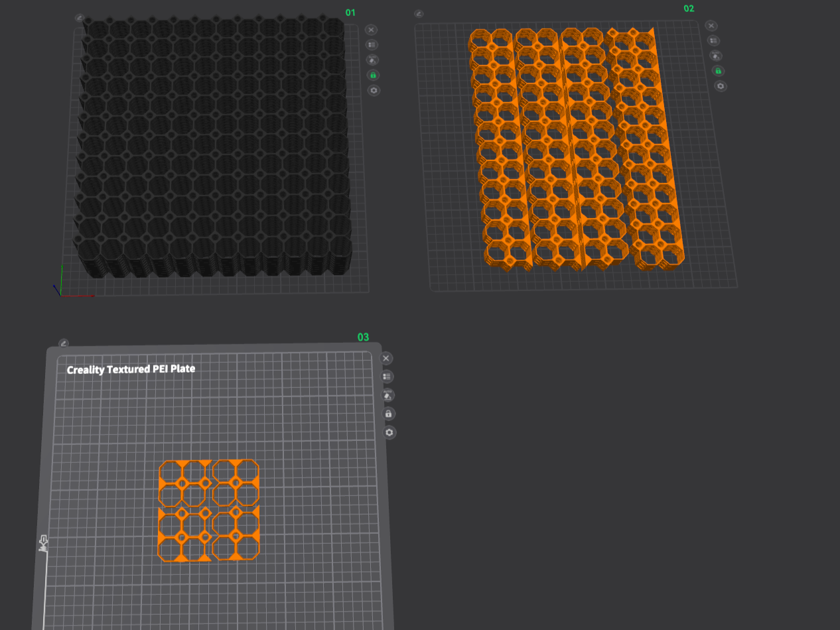Click the 'Creality Textured PEI Plate' label
This screenshot has height=630, width=840.
click(x=131, y=369)
